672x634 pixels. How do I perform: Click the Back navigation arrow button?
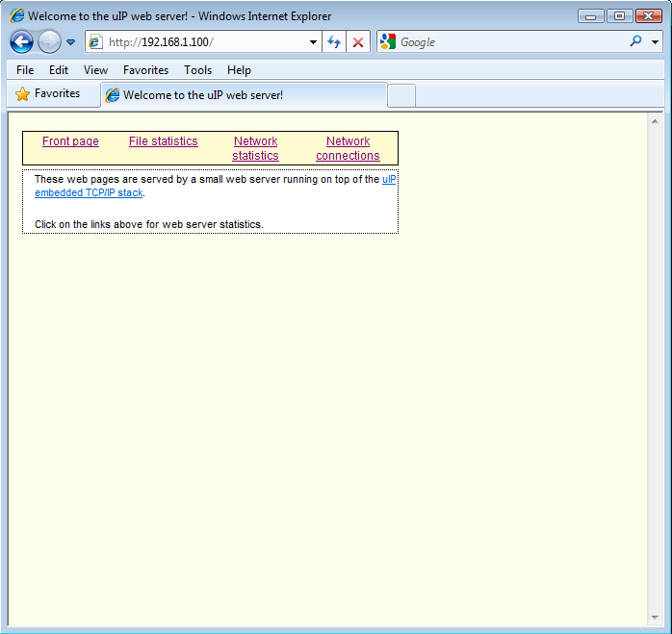coord(21,41)
